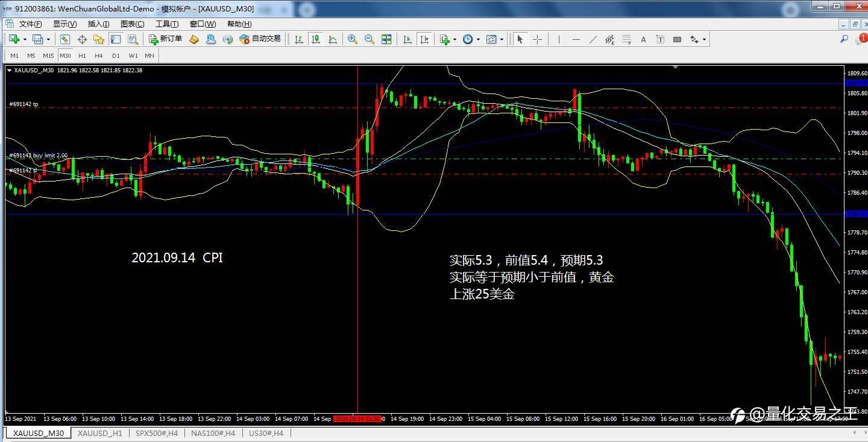
Task: Select the gray rectangle shape tool
Action: point(677,39)
